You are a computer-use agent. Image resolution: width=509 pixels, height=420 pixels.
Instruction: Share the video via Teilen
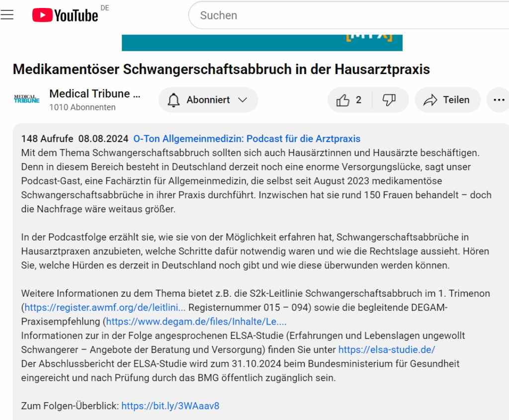coord(447,100)
